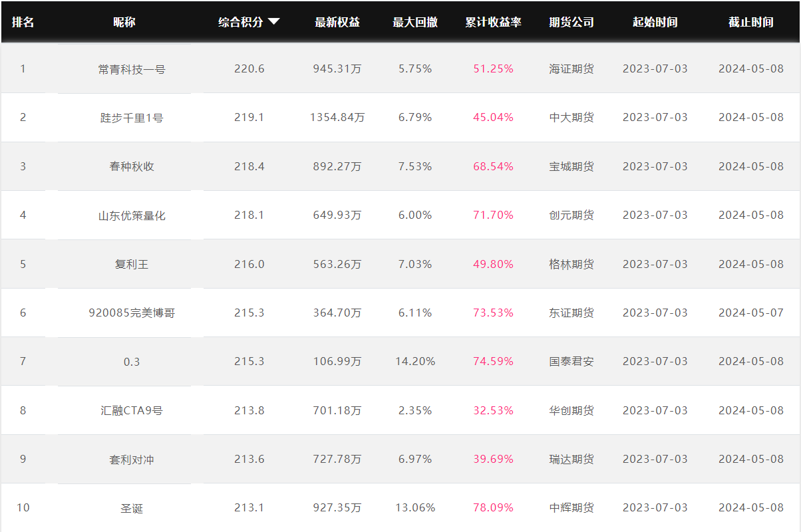Click the 364.70万 equity value
Image resolution: width=801 pixels, height=532 pixels.
pyautogui.click(x=337, y=313)
